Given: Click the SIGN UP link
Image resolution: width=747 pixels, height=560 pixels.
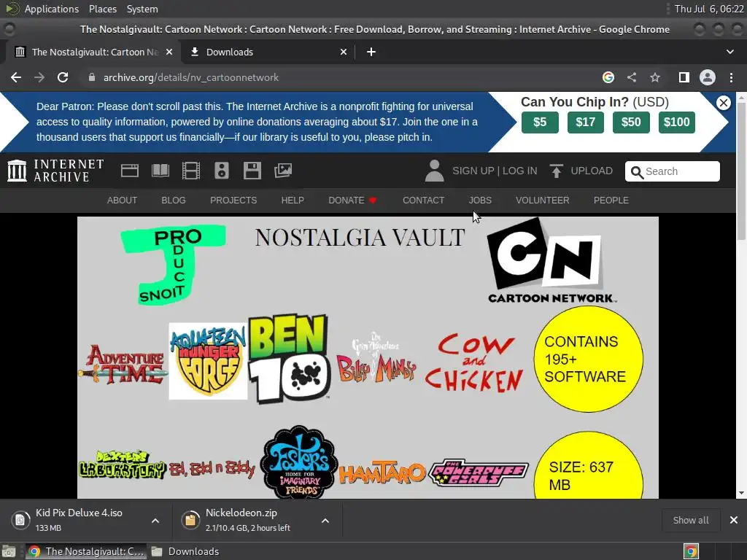Looking at the screenshot, I should point(473,171).
